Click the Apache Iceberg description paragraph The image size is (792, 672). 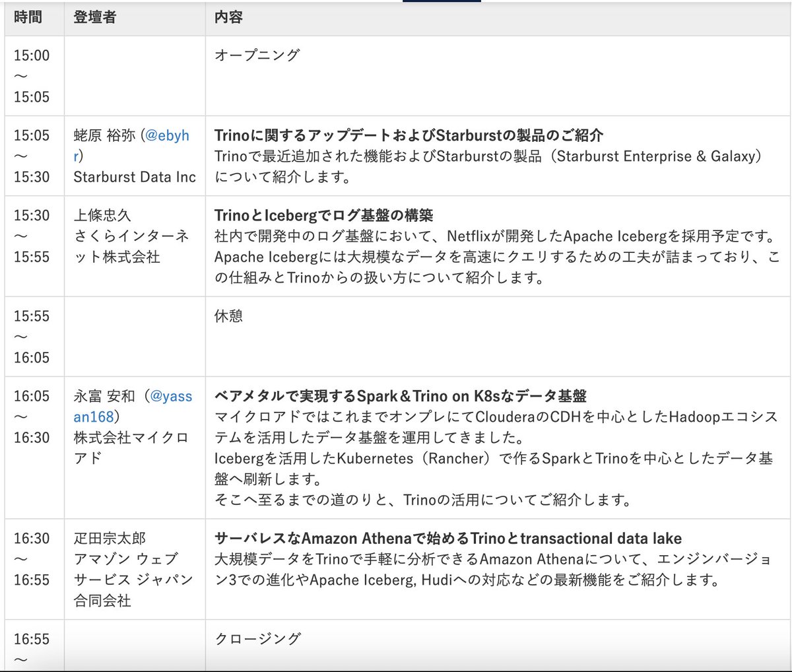pos(496,257)
